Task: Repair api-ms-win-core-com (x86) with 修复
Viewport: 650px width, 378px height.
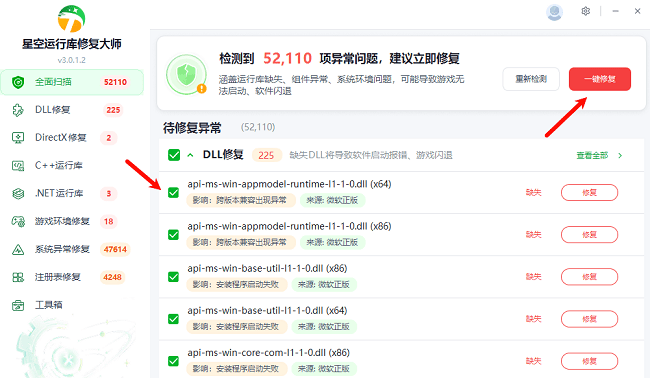Action: 589,361
